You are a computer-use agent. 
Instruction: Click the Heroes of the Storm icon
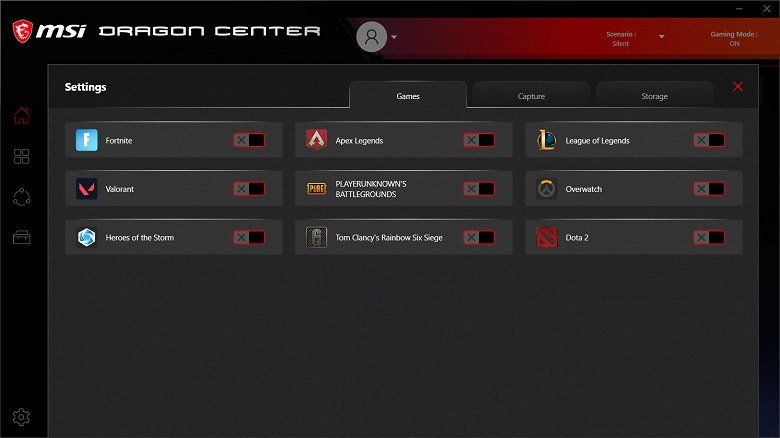[x=87, y=237]
